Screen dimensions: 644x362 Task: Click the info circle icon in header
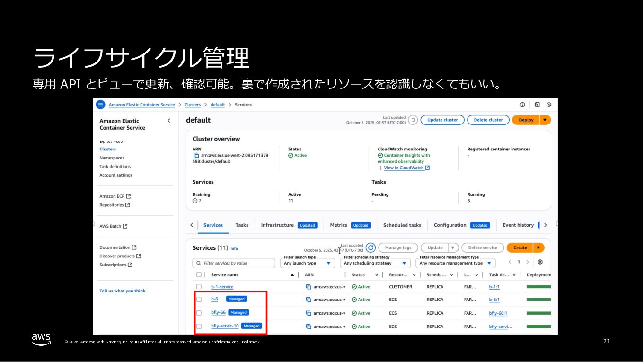click(x=522, y=105)
